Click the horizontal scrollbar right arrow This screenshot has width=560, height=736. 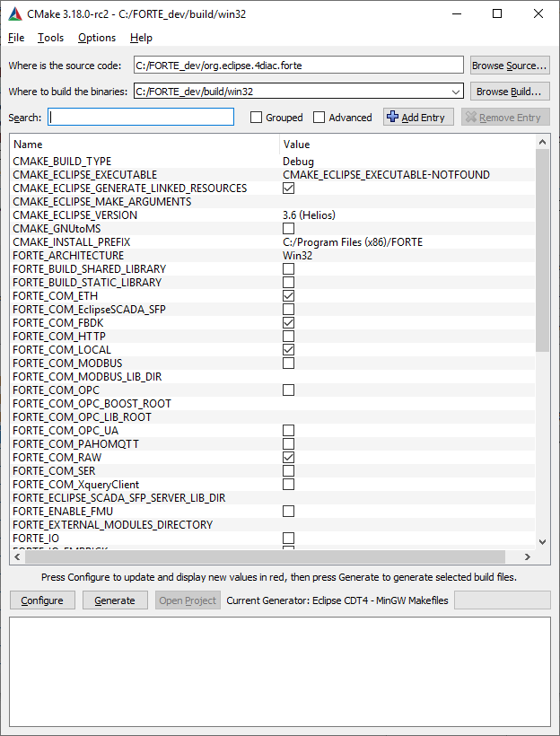pos(527,556)
